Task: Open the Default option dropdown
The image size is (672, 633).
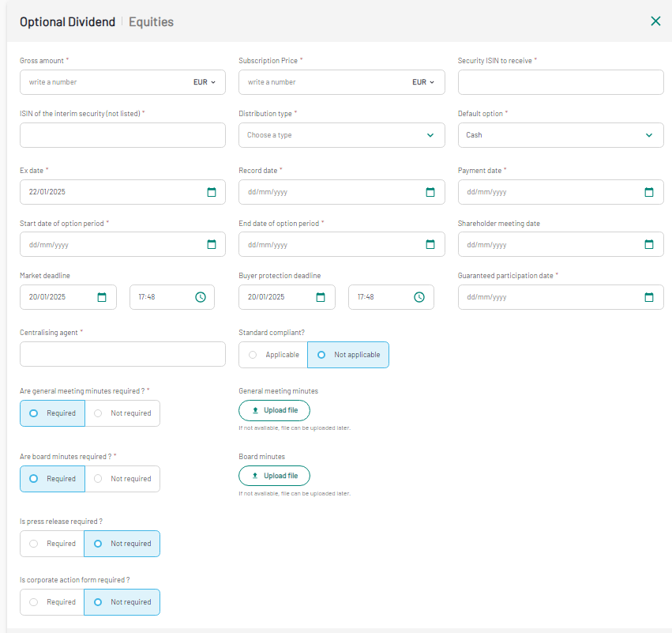Action: 561,135
